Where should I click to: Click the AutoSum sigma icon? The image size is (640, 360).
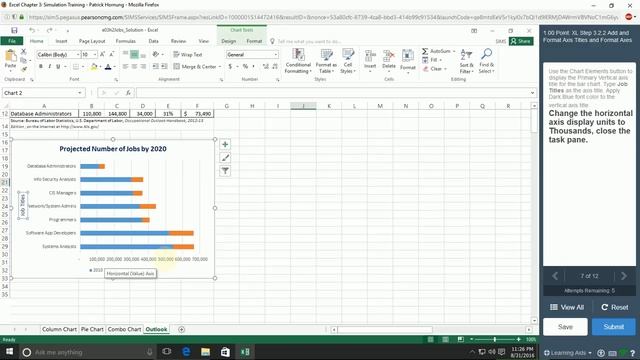[425, 51]
